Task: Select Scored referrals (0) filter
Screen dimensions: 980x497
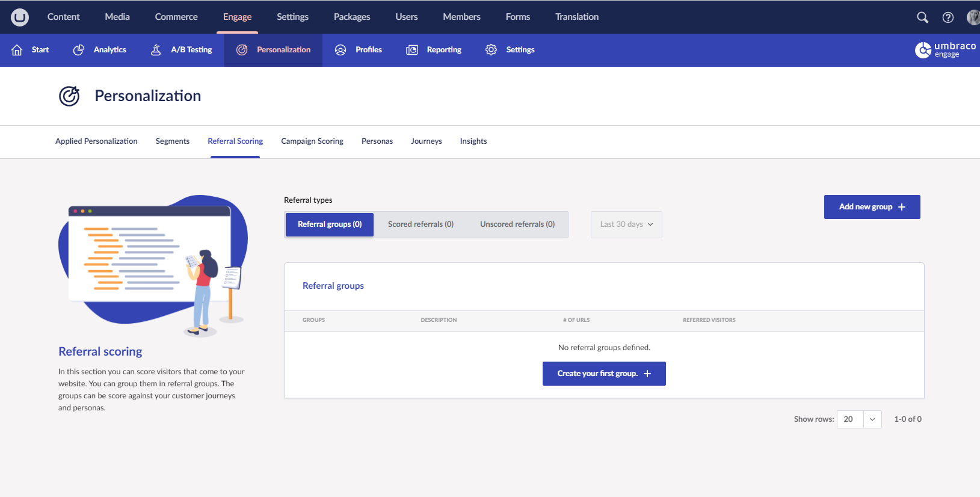Action: click(421, 224)
